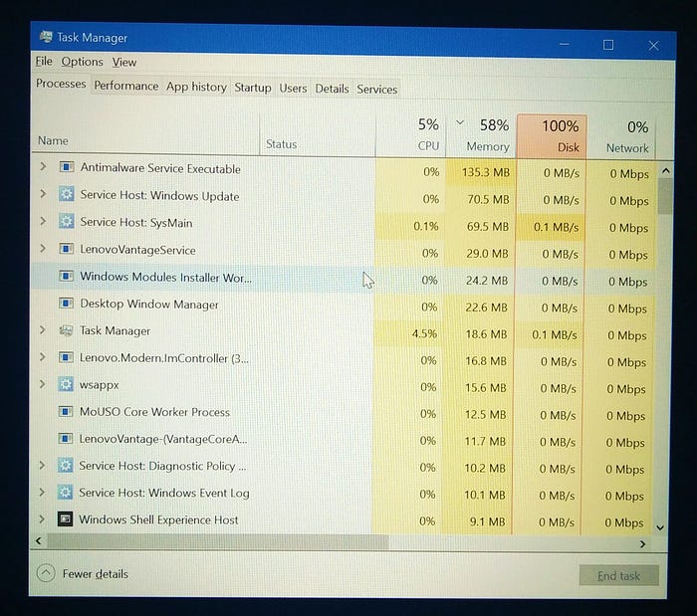Expand Service Host: Windows Event Log group
697x616 pixels.
coord(42,492)
